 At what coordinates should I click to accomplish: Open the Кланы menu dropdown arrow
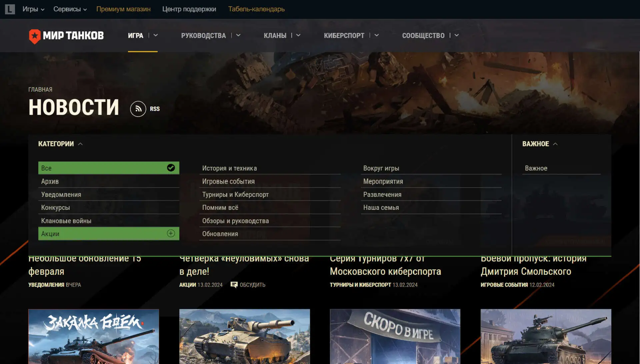[x=298, y=35]
